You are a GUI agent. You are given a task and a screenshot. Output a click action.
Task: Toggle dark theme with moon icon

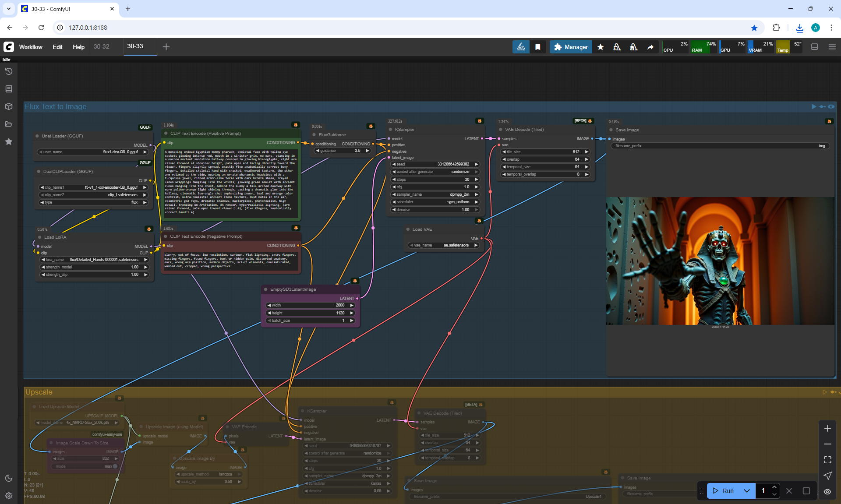tap(9, 478)
